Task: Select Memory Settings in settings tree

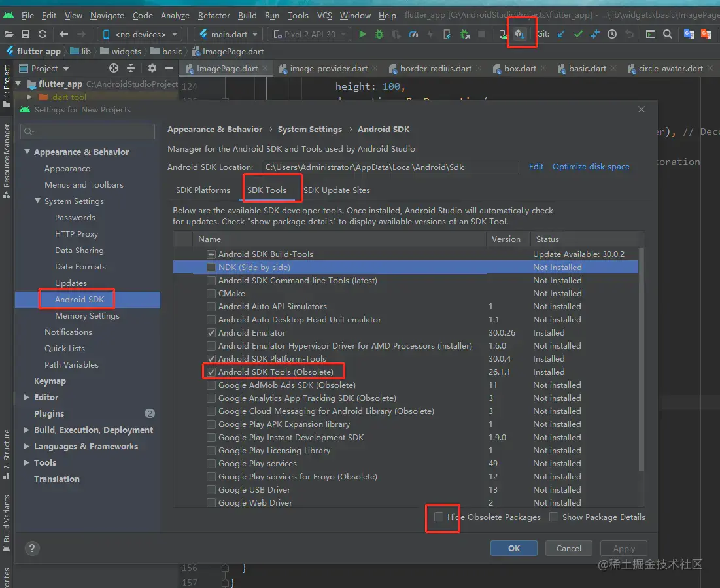Action: (87, 316)
